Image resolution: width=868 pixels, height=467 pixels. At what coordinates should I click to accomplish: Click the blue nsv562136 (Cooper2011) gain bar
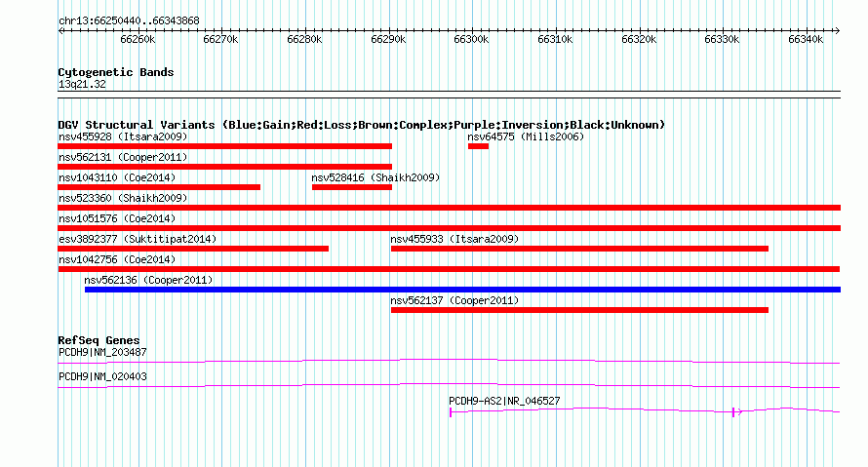[x=463, y=290]
